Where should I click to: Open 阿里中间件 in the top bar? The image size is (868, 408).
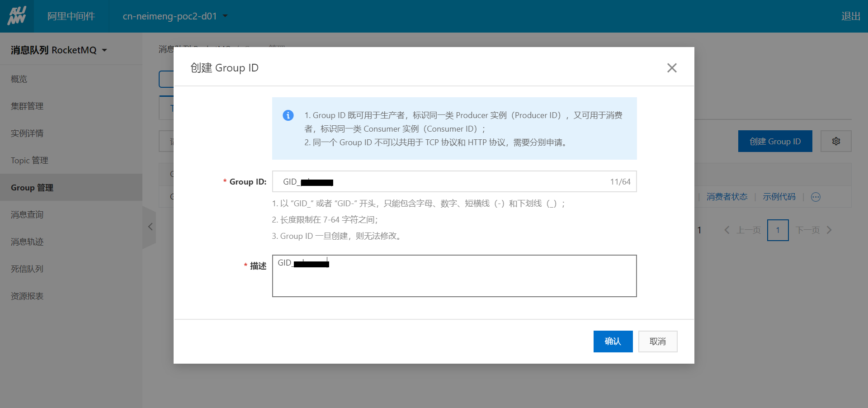click(x=71, y=16)
